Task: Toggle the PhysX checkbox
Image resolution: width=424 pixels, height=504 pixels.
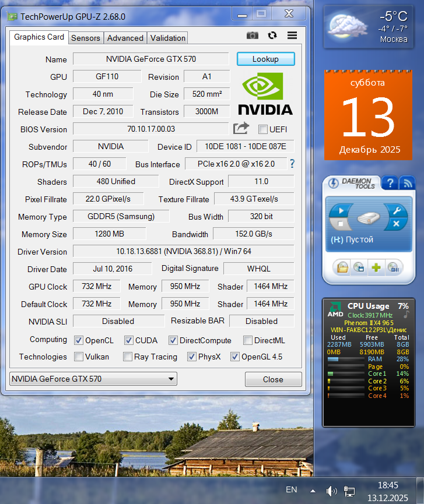Action: click(x=192, y=357)
